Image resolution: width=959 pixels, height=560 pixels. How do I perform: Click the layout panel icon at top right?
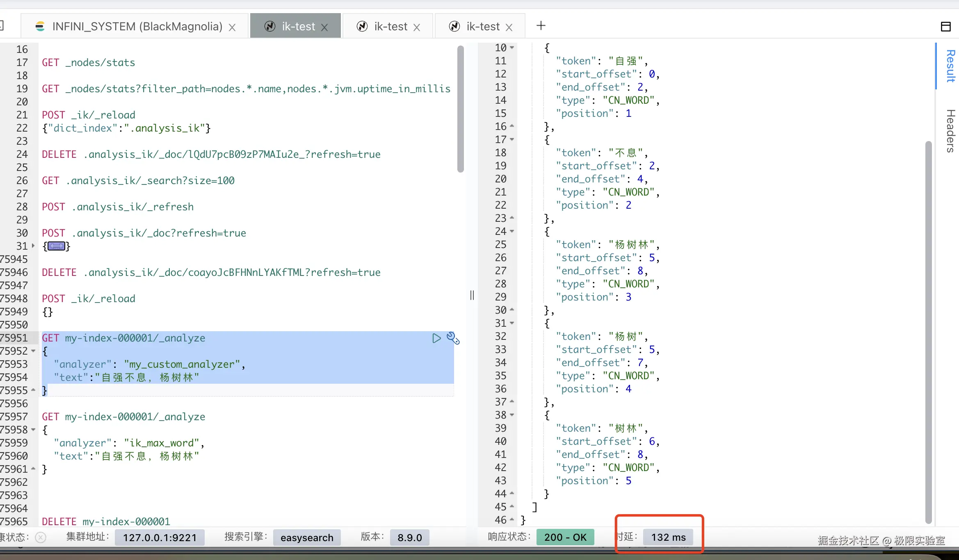(945, 27)
